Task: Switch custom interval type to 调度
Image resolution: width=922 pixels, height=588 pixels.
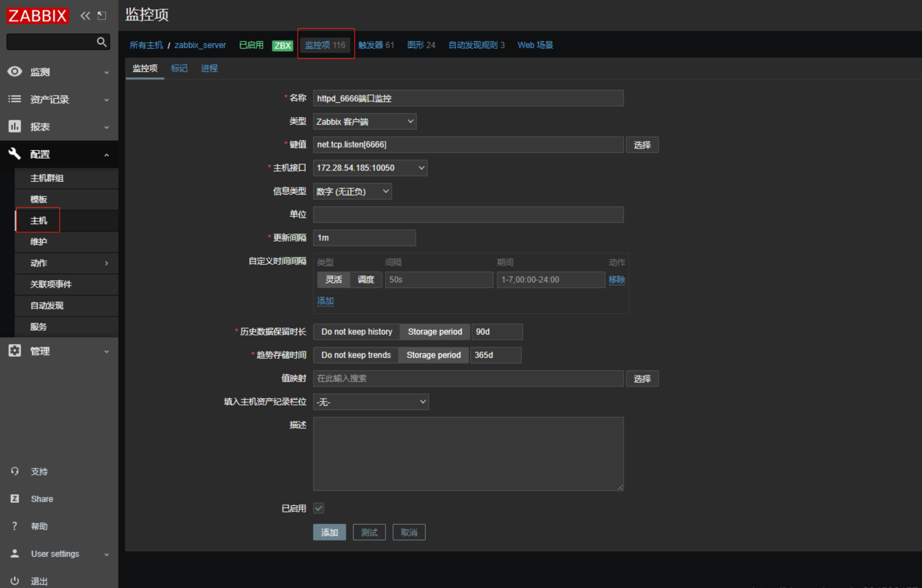Action: [366, 280]
